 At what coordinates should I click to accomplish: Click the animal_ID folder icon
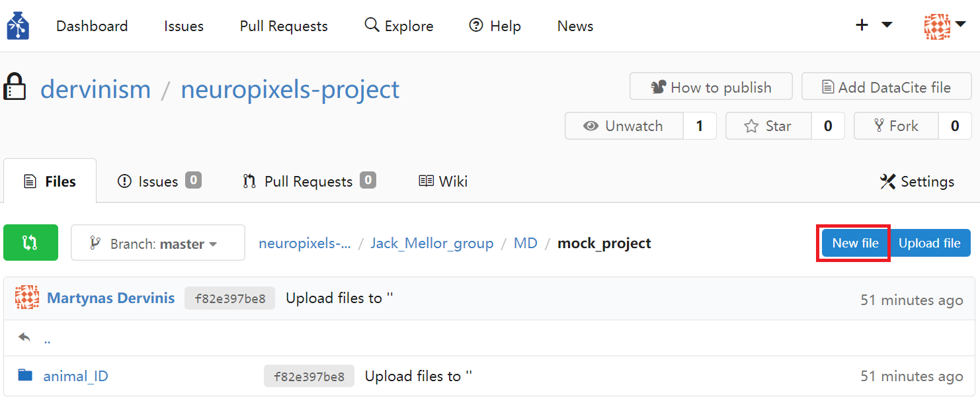click(25, 376)
